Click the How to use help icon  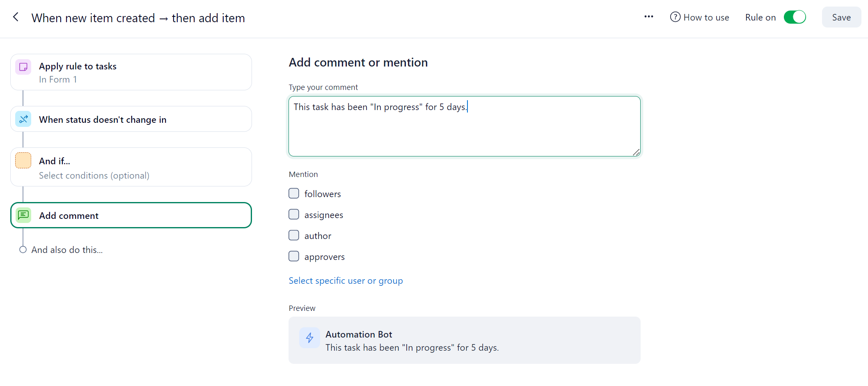click(675, 17)
